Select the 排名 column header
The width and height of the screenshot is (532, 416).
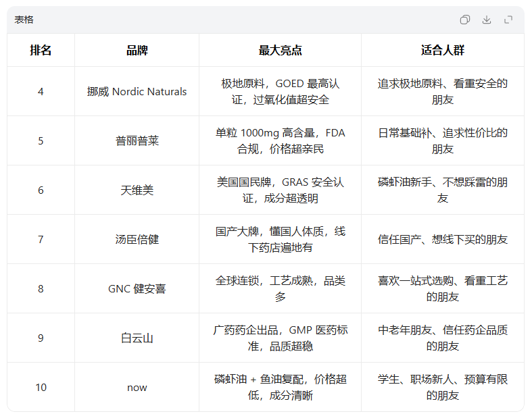click(x=41, y=51)
